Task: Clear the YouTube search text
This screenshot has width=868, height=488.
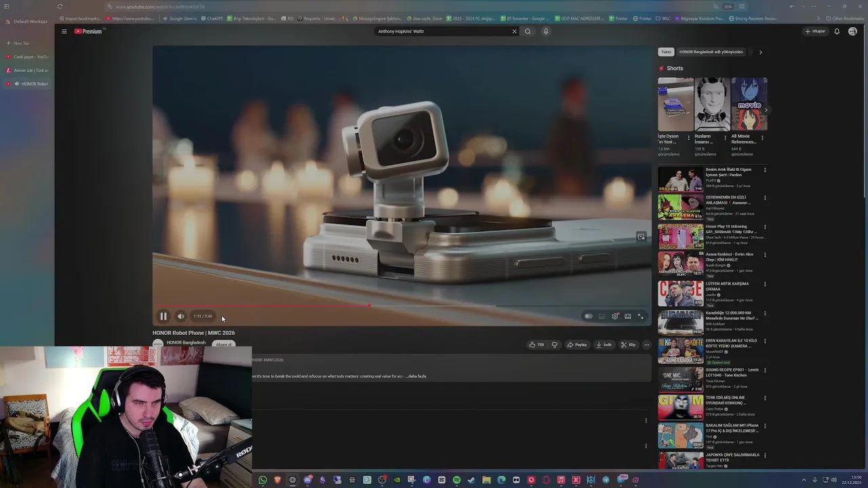Action: click(x=514, y=31)
